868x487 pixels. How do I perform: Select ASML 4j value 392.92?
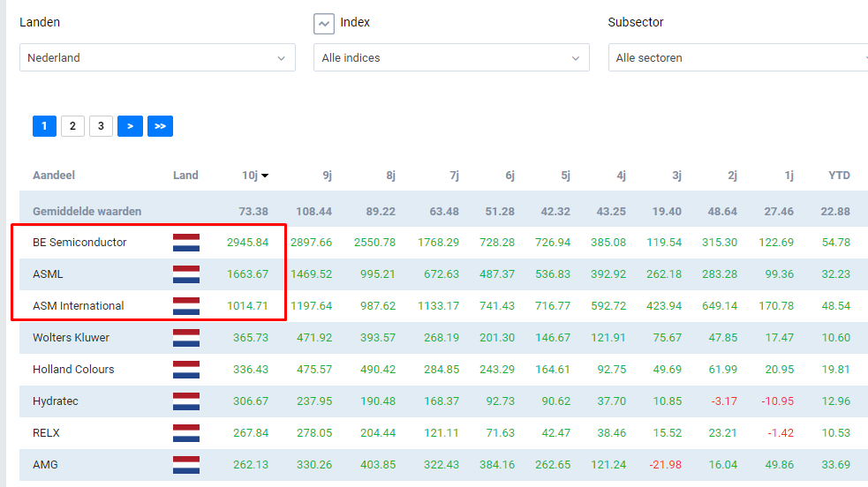coord(608,274)
